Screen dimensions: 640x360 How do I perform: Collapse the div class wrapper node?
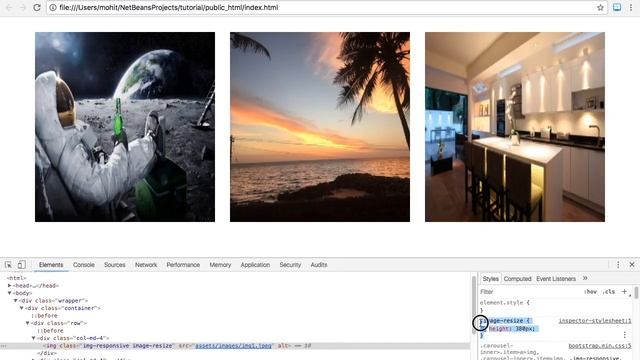(16, 300)
